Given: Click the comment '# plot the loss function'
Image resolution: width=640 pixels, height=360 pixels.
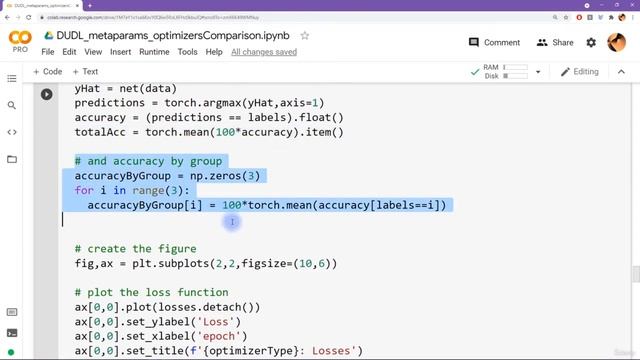Looking at the screenshot, I should 151,293.
